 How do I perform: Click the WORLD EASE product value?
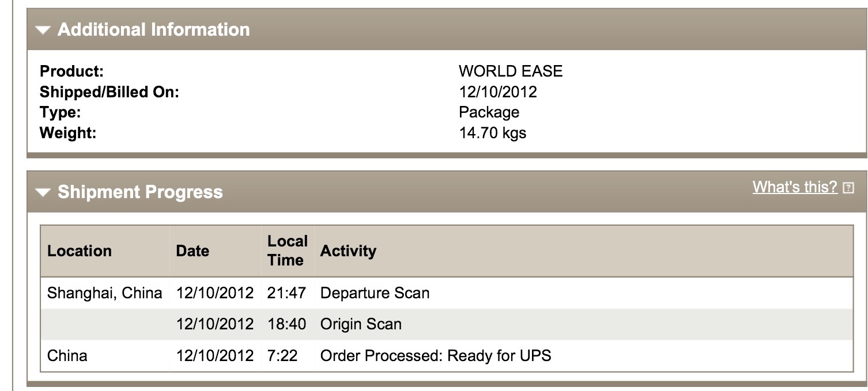pyautogui.click(x=511, y=71)
